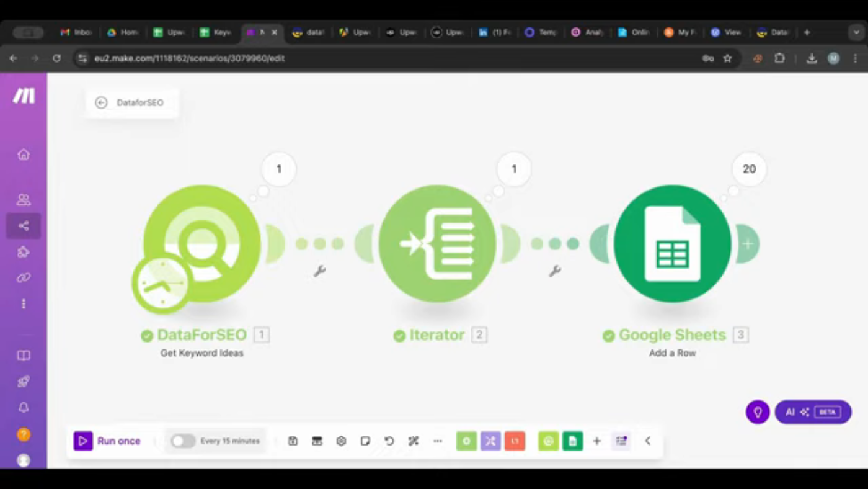Open the Google Sheets output bubble showing 20
Viewport: 868px width, 489px height.
pos(749,169)
